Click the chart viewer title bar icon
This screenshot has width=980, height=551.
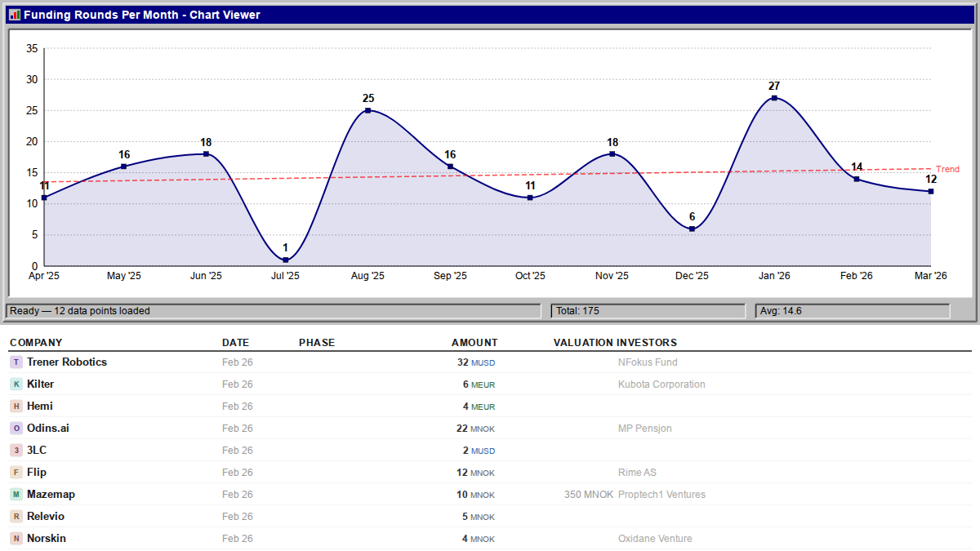(x=14, y=15)
